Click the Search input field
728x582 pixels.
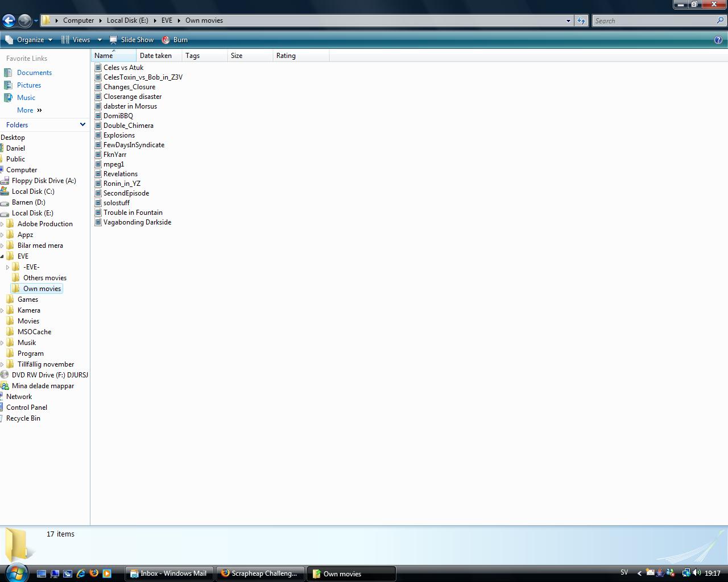[x=654, y=20]
